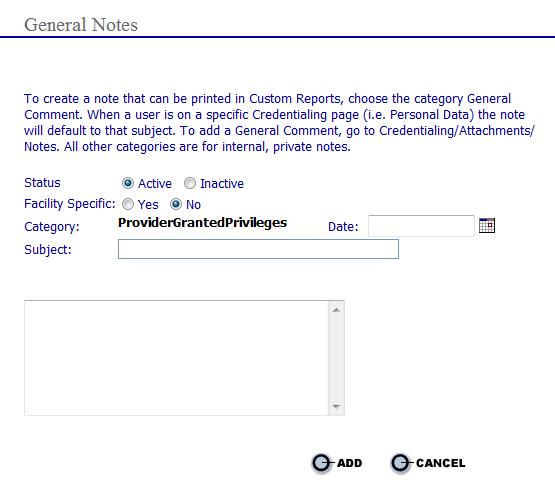555x484 pixels.
Task: Click the notes scrollbar up arrow
Action: (336, 310)
